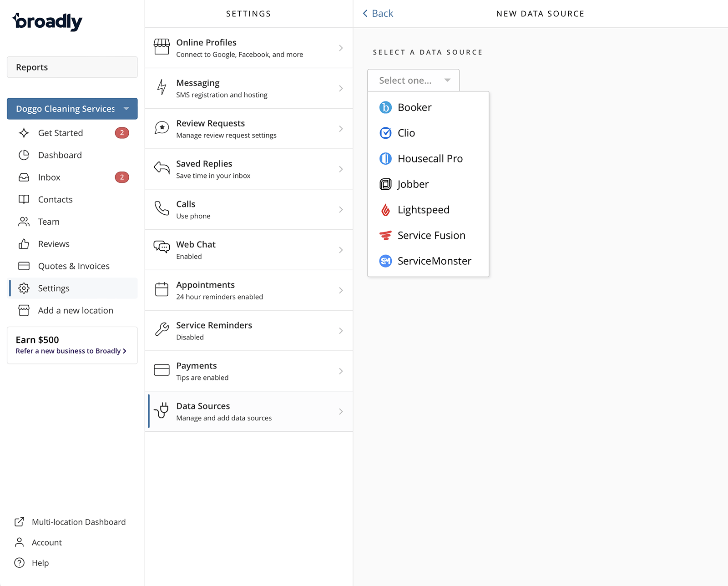Screen dimensions: 728x586
Task: Expand Review Requests row chevron
Action: click(341, 129)
